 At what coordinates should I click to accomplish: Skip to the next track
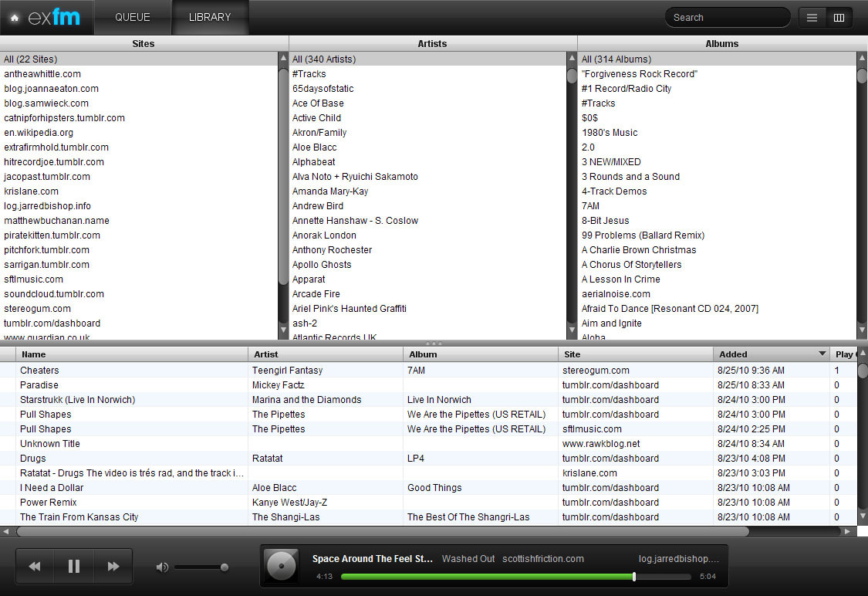[x=113, y=567]
